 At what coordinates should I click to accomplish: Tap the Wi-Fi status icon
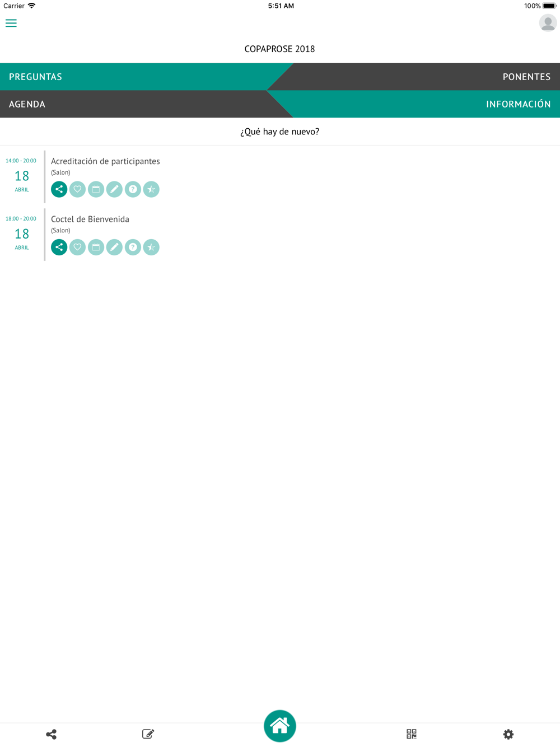click(x=32, y=6)
